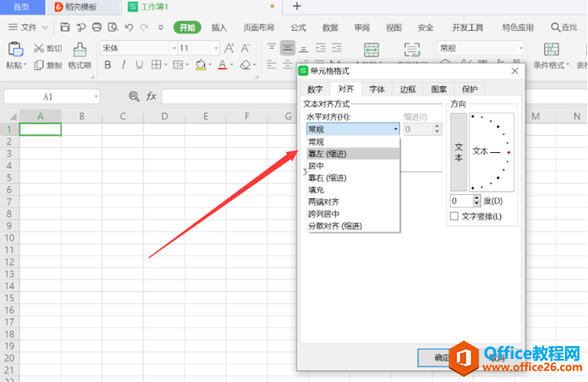Decrease font size with small A icon

245,48
